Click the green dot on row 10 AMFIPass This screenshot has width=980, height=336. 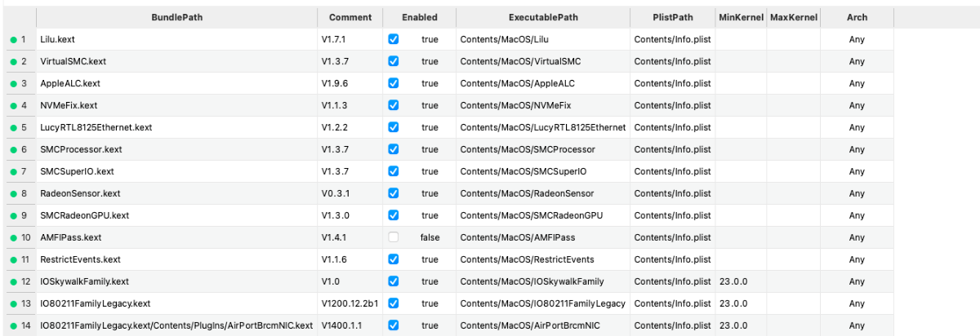(x=13, y=237)
